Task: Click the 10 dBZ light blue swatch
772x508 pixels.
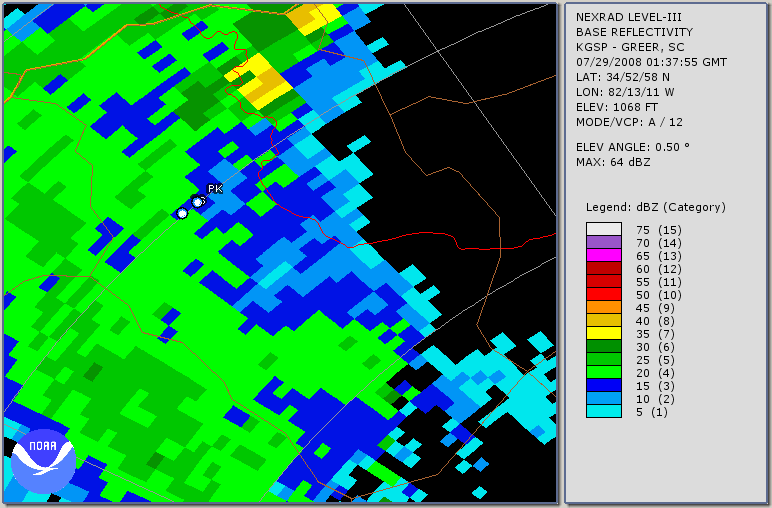Action: 604,398
